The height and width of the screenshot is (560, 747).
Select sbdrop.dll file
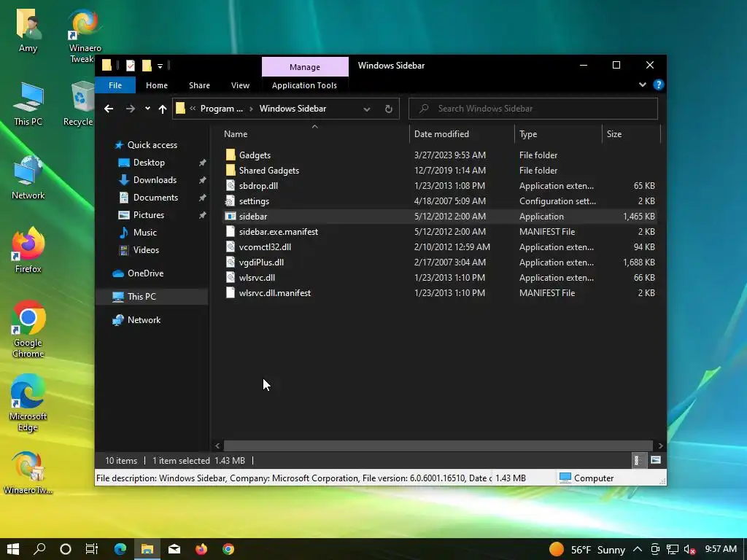[x=259, y=186]
